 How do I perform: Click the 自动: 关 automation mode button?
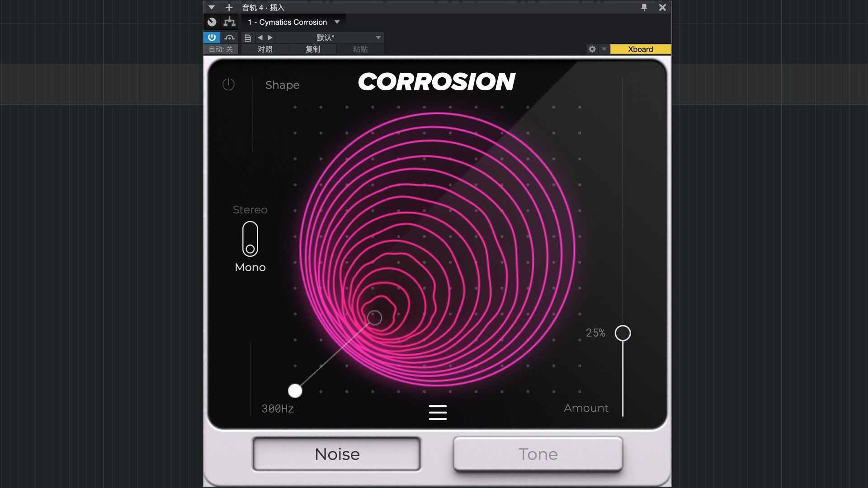click(x=221, y=49)
